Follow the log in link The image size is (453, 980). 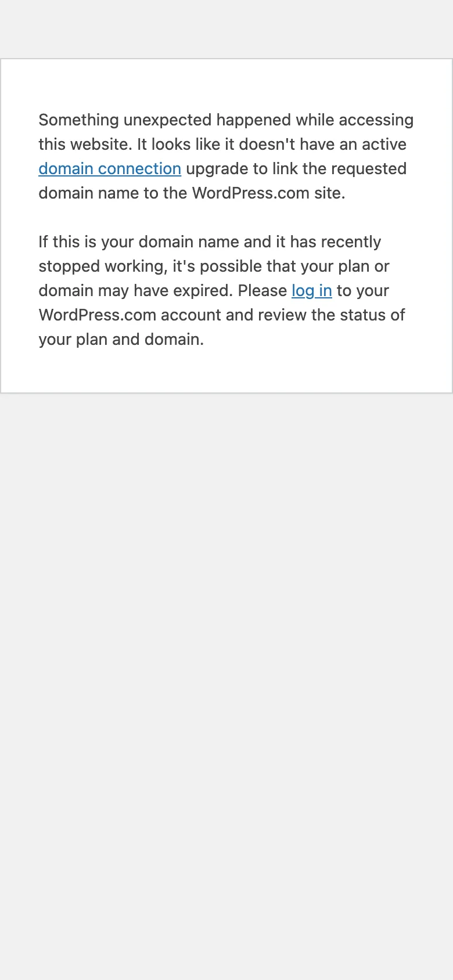[x=312, y=291]
